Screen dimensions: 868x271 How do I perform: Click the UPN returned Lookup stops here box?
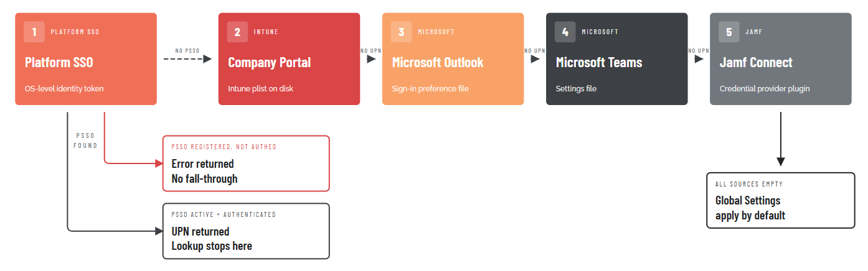click(x=246, y=231)
